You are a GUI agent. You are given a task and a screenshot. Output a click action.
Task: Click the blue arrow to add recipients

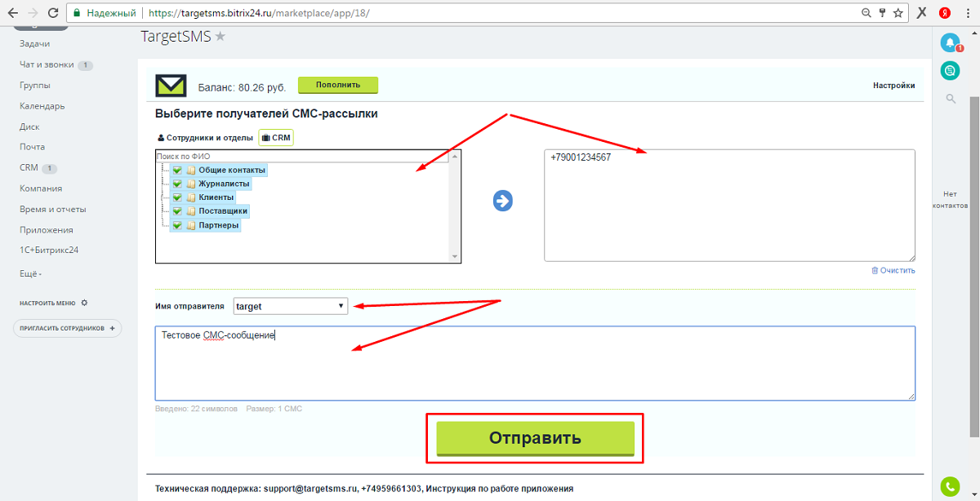[x=502, y=201]
